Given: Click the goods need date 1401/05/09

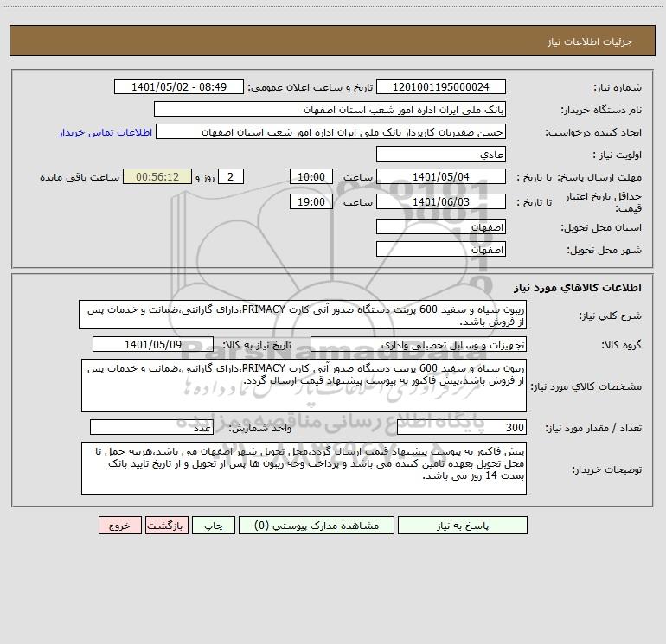Looking at the screenshot, I should [x=153, y=344].
